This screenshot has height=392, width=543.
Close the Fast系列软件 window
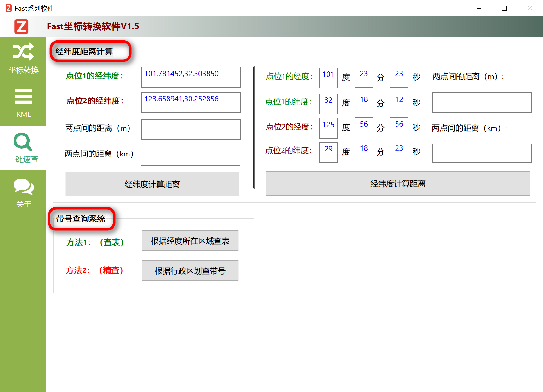click(x=530, y=8)
